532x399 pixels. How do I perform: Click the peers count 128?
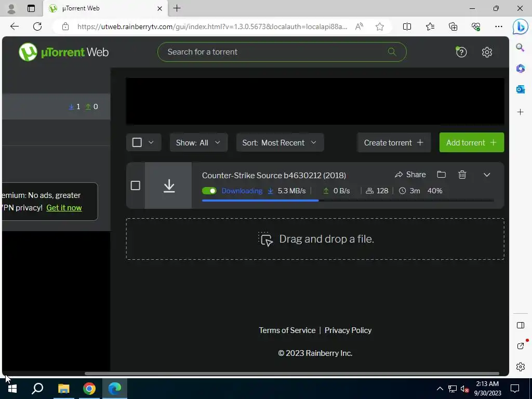pyautogui.click(x=382, y=191)
